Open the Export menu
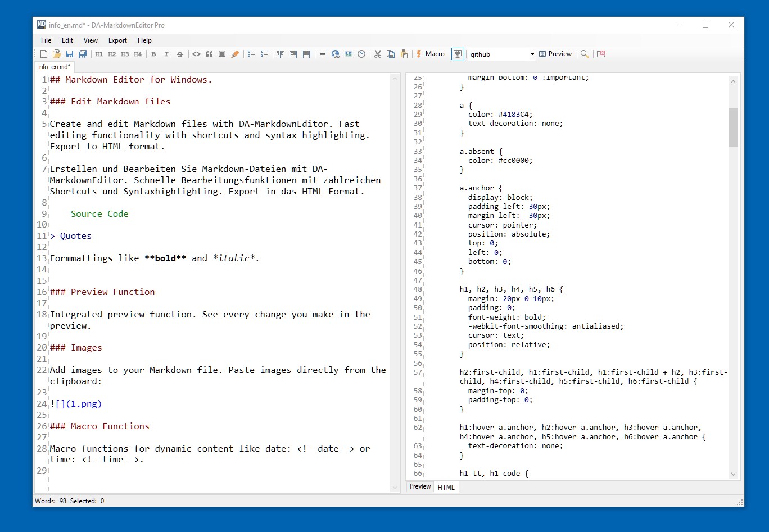 click(x=117, y=40)
